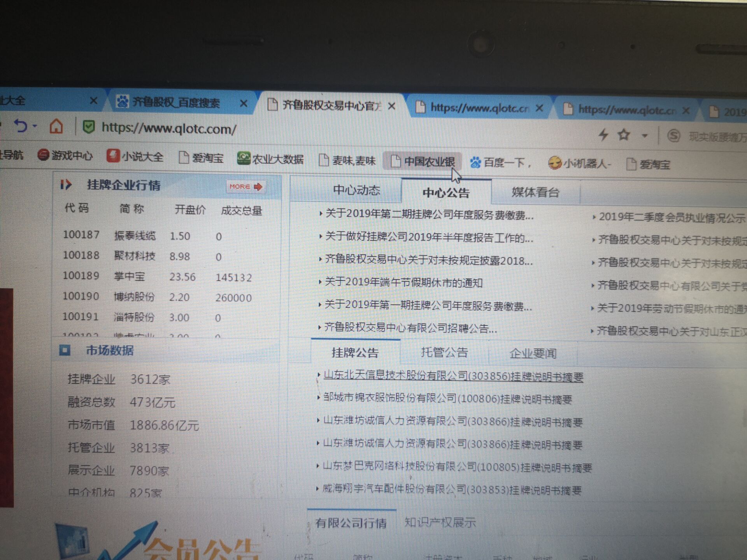The width and height of the screenshot is (747, 560).
Task: Select the 媒体看台 tab
Action: pos(535,192)
